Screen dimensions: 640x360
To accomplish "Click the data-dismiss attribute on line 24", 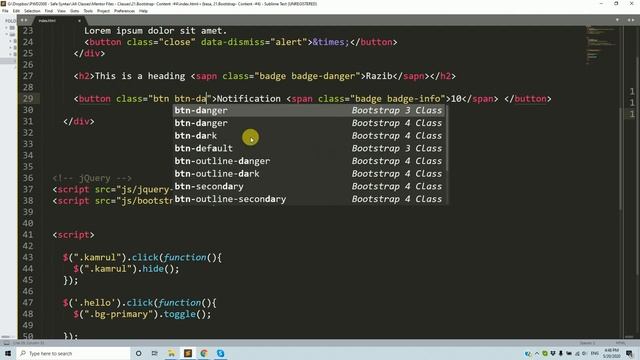I will (233, 42).
